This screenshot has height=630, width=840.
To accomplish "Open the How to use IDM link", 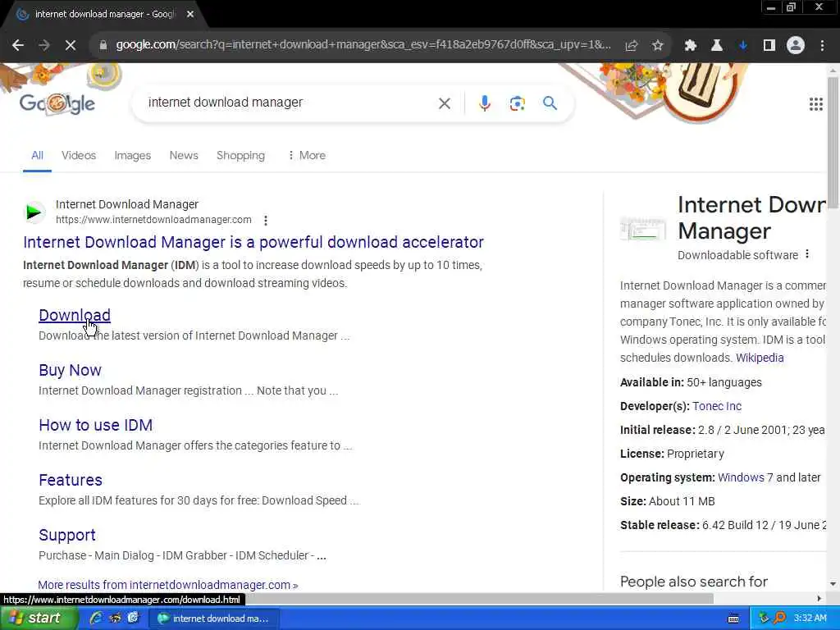I will [96, 425].
